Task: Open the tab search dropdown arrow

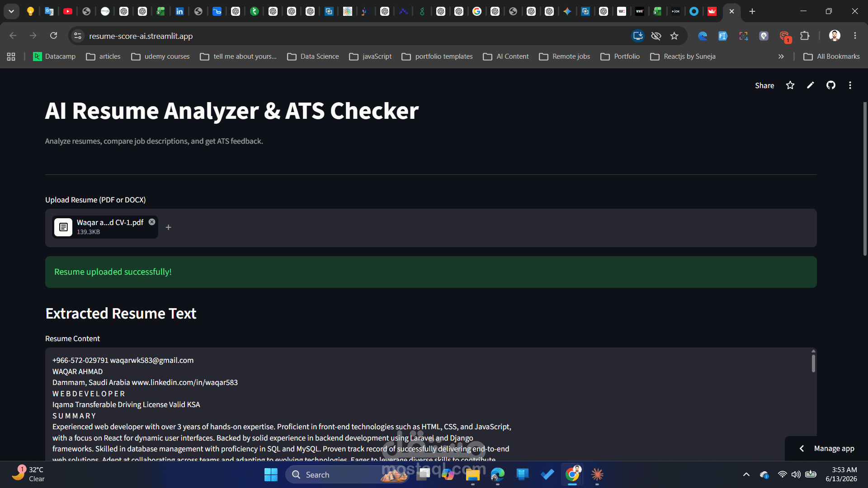Action: tap(11, 11)
